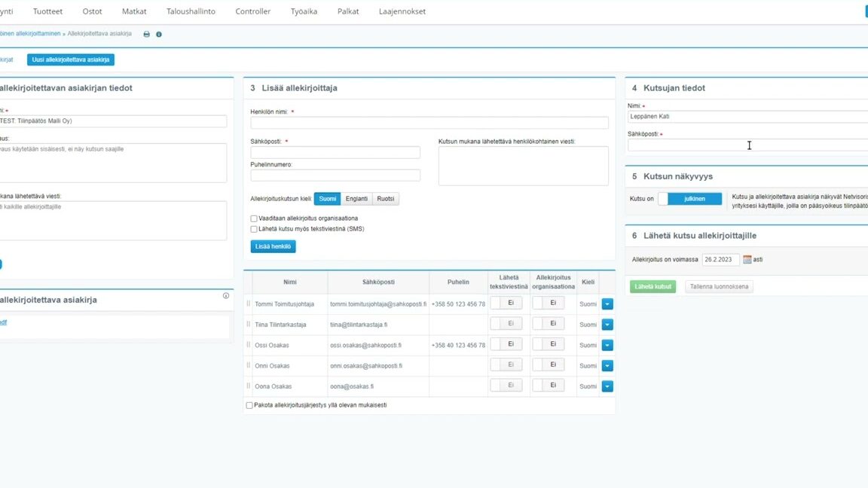This screenshot has width=868, height=488.
Task: Click green Lähetä kutsut button
Action: pos(653,287)
